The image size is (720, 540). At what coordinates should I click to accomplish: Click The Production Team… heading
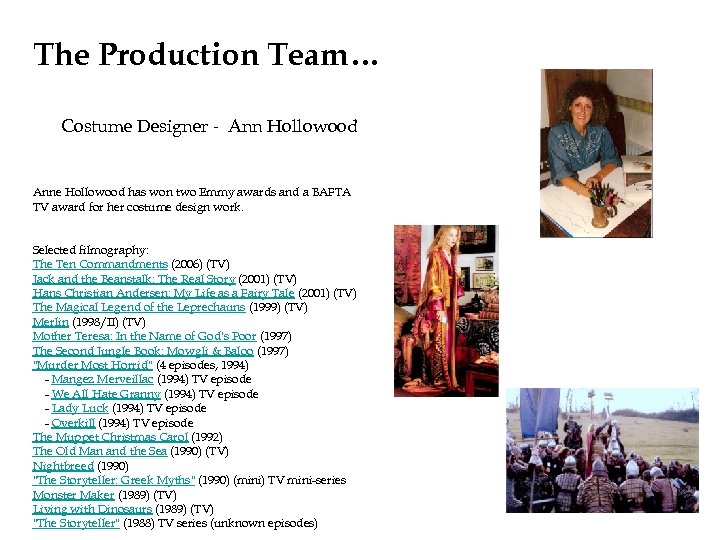coord(206,55)
